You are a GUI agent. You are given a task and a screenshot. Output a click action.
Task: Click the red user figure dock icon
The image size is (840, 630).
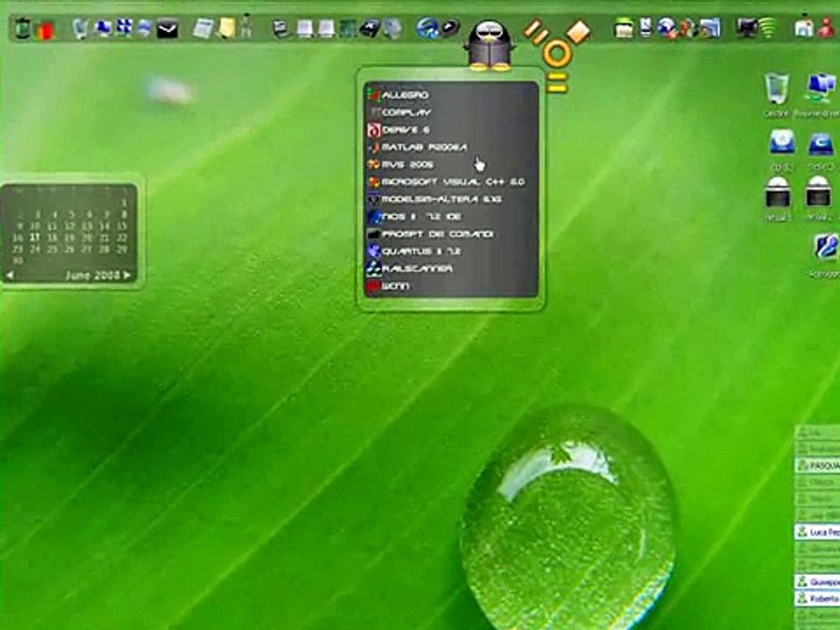tap(828, 27)
